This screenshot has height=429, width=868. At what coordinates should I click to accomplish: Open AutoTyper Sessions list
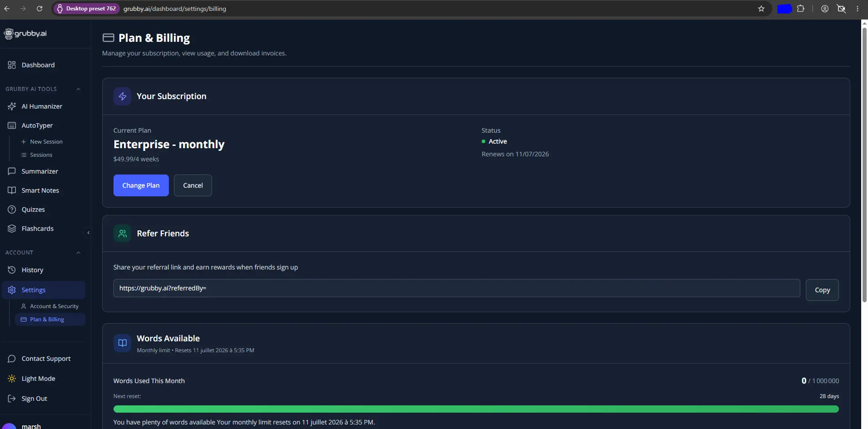pos(37,155)
